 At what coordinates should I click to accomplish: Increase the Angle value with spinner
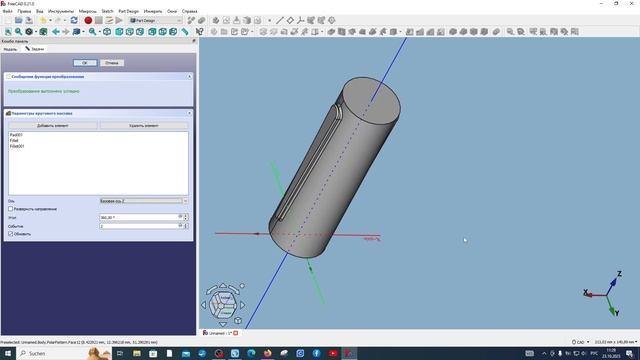(186, 216)
